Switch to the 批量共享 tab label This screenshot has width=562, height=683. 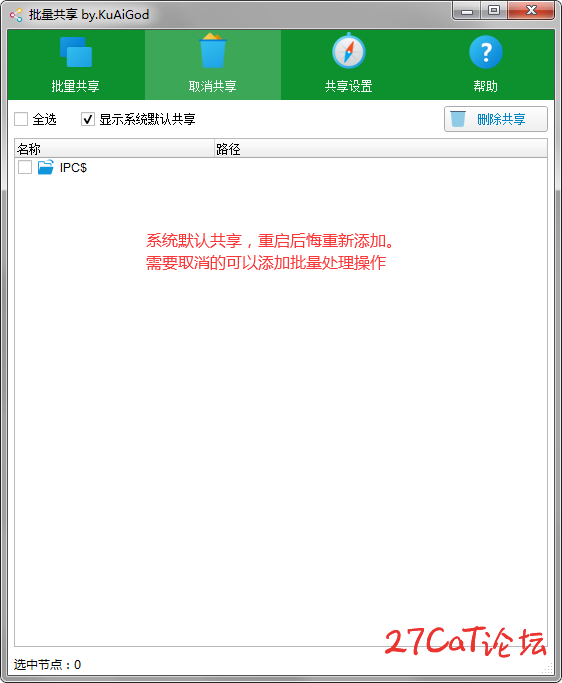(x=75, y=86)
